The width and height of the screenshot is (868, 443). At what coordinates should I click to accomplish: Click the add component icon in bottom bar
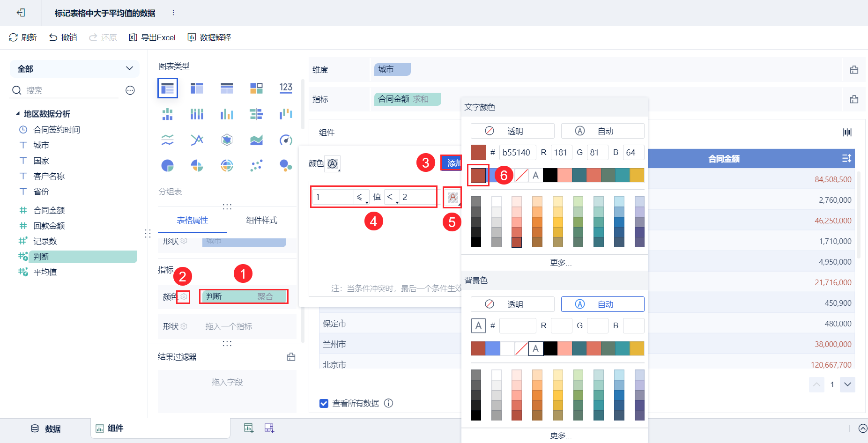(248, 428)
